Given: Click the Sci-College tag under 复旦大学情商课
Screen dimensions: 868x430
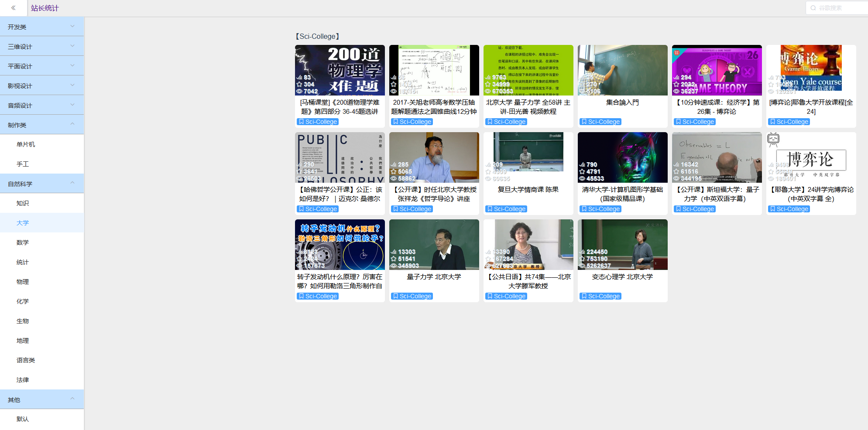Looking at the screenshot, I should [x=506, y=209].
